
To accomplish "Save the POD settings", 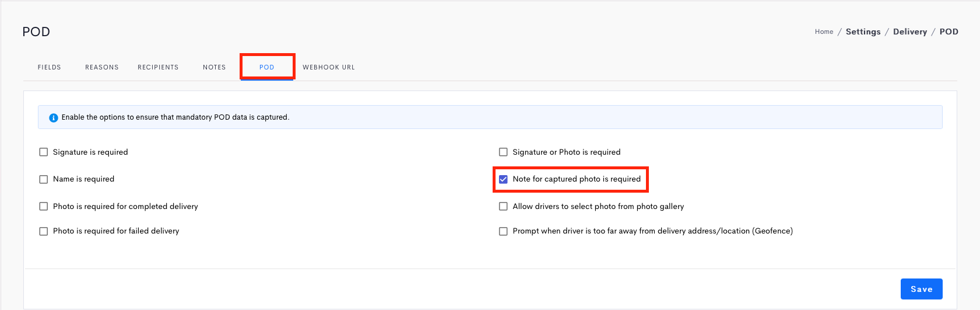I will (x=922, y=289).
